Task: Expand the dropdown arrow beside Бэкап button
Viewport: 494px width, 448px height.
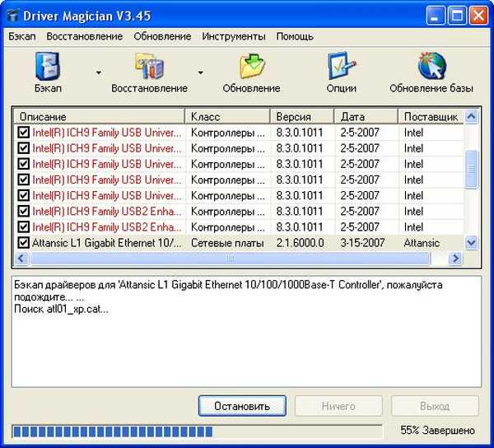Action: (x=98, y=72)
